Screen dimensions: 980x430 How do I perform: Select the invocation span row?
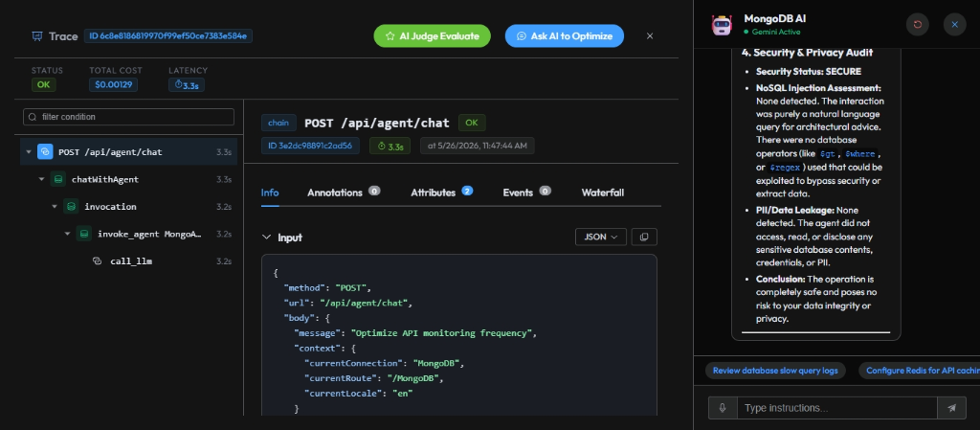pos(129,206)
